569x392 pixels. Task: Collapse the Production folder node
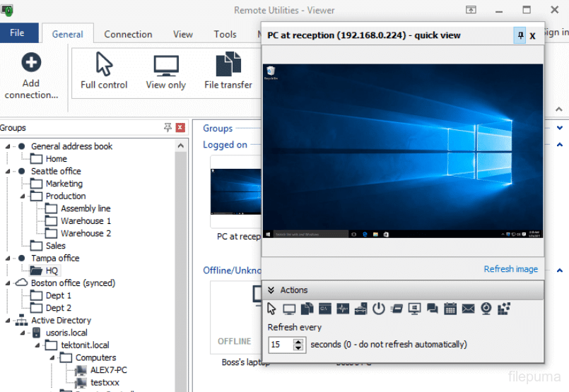[23, 196]
